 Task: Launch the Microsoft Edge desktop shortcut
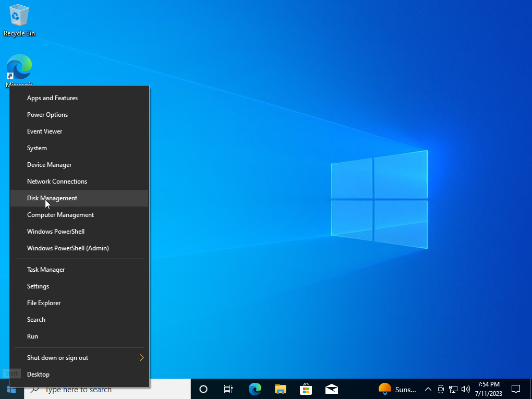19,68
